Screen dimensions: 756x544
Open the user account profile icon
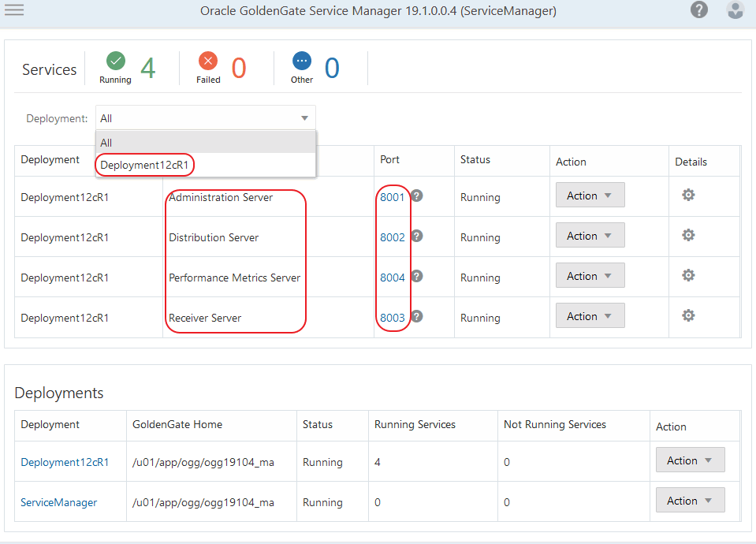[x=735, y=10]
